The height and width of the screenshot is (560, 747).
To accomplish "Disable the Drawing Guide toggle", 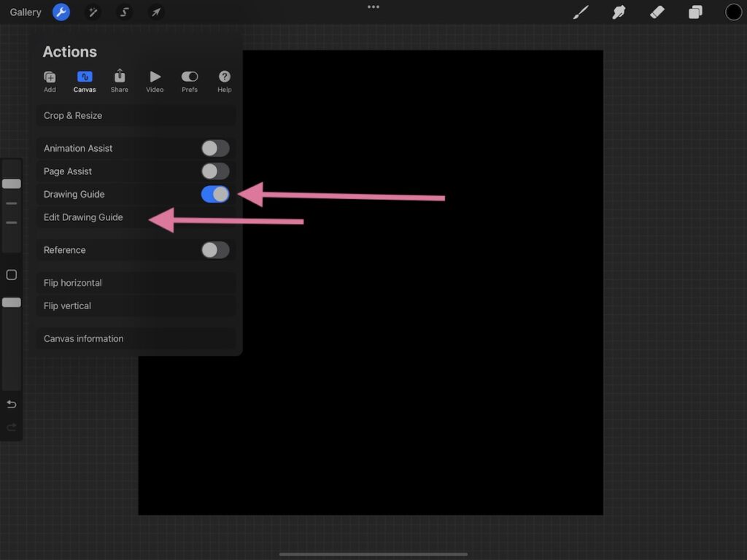I will pos(214,194).
